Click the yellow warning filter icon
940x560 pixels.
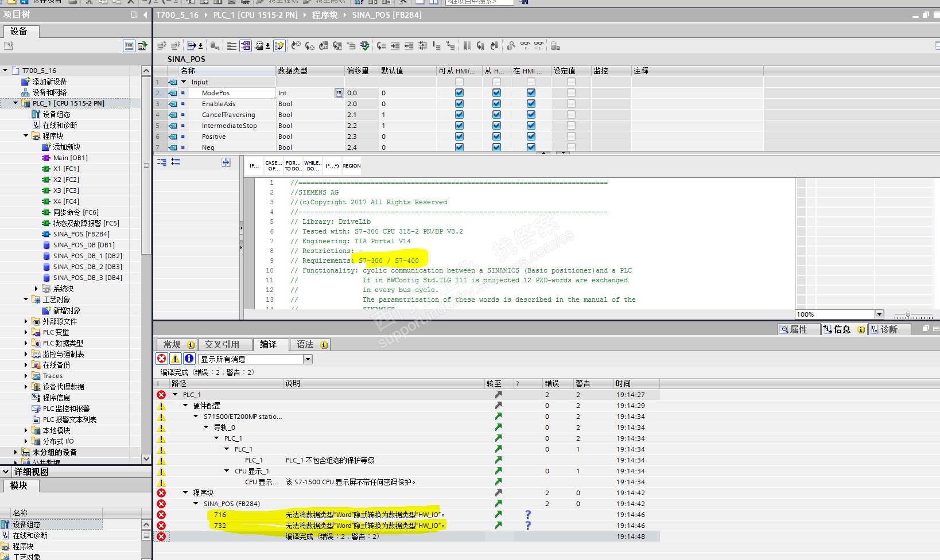coord(175,359)
